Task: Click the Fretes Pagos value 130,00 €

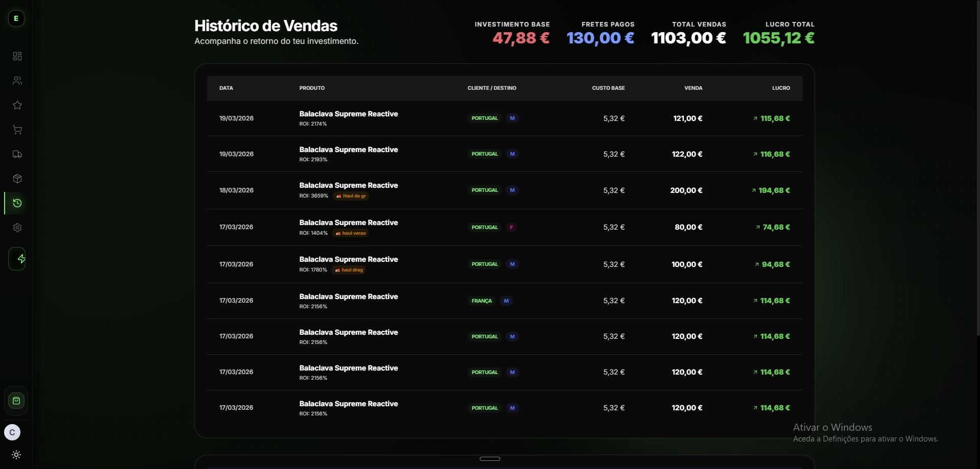Action: (600, 38)
